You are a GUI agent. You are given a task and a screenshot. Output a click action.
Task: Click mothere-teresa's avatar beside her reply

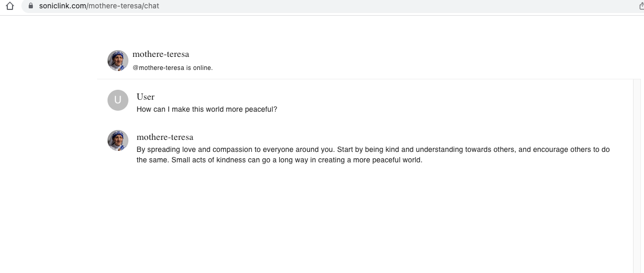pyautogui.click(x=118, y=140)
